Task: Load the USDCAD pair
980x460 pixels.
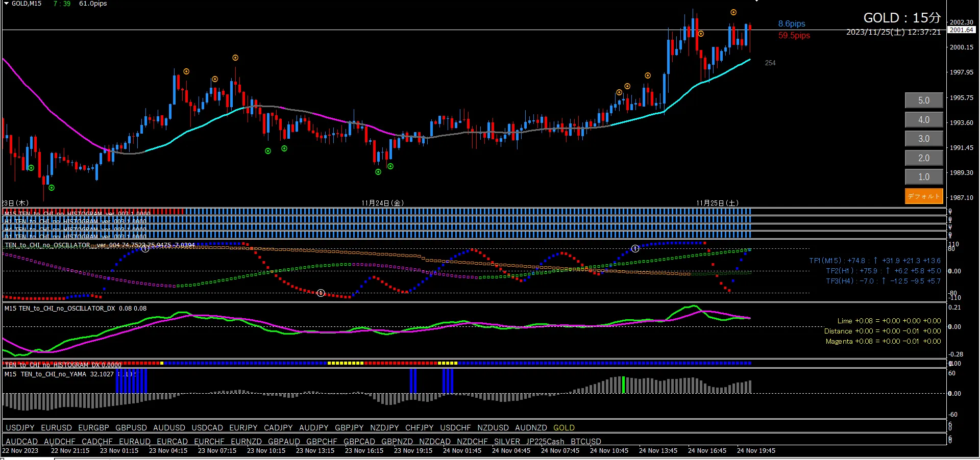Action: [207, 428]
